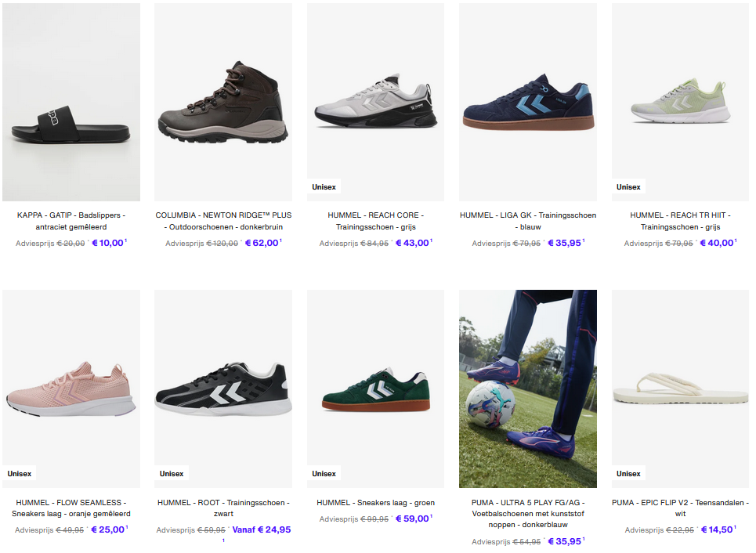Screen dimensions: 756x553
Task: Open the KAPPA GATIP Badslippers product link
Action: 71,221
